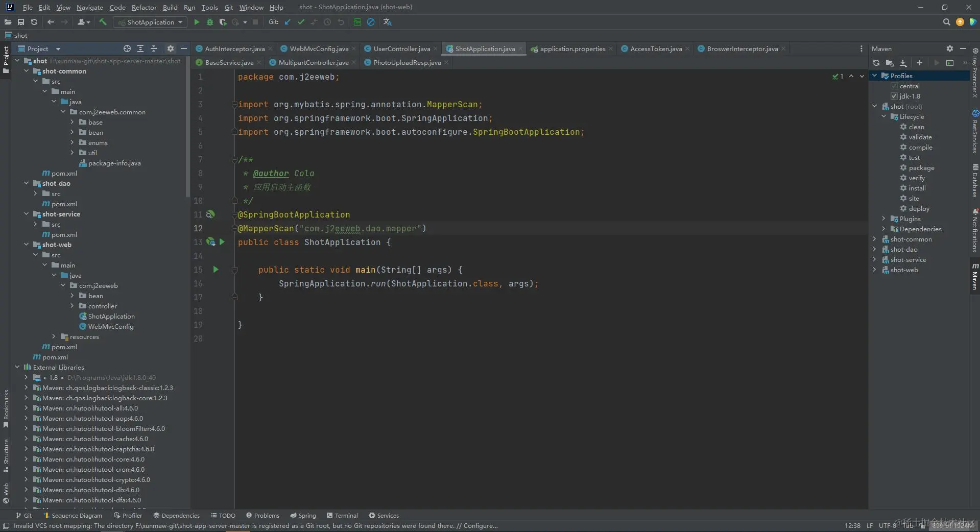Open the Terminal tool window
Screen dimensions: 980x532
click(342, 516)
